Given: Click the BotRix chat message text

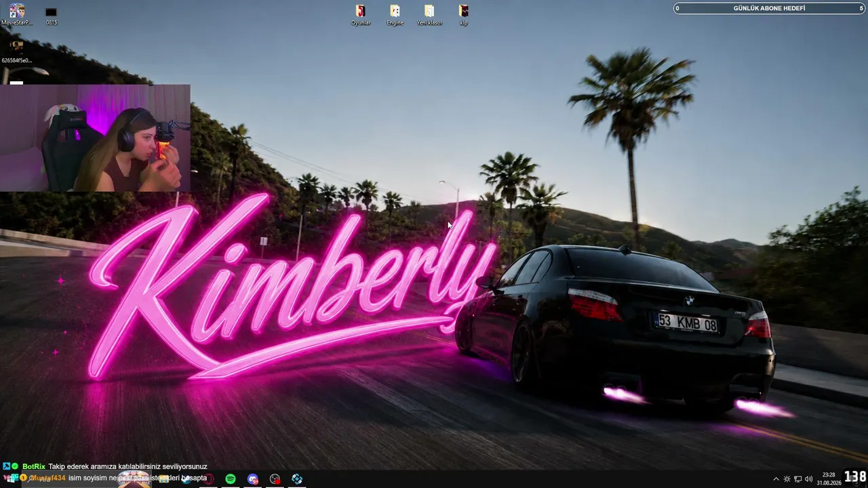Looking at the screenshot, I should click(127, 466).
